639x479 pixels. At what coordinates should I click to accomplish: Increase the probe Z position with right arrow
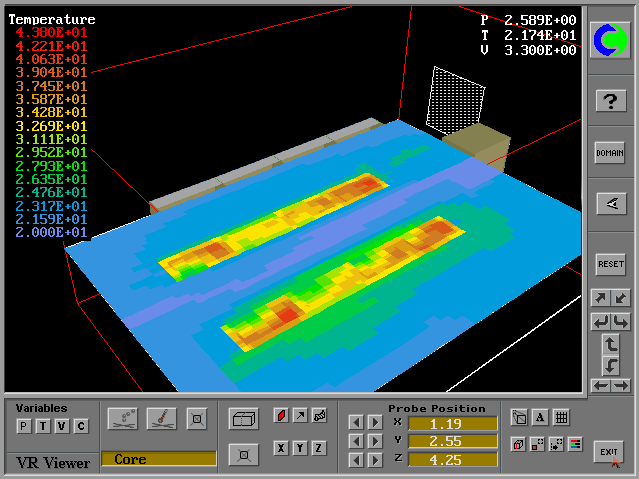point(375,460)
